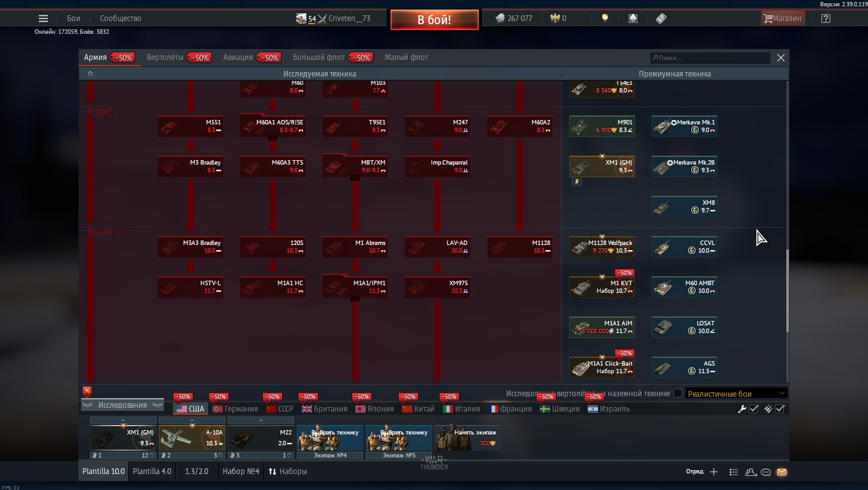The width and height of the screenshot is (868, 490).
Task: Open the lightbulb hints icon
Action: (x=605, y=19)
